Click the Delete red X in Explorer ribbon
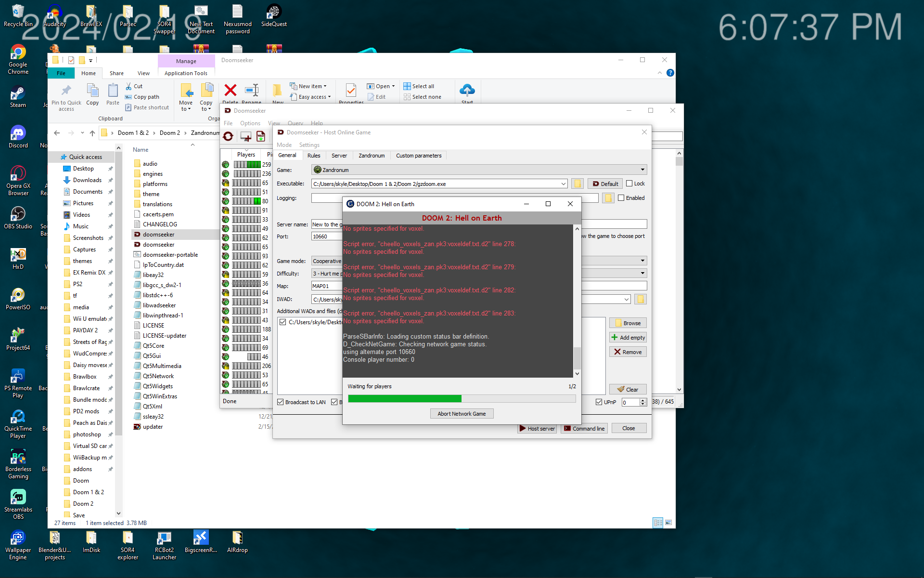The width and height of the screenshot is (924, 578). point(231,90)
